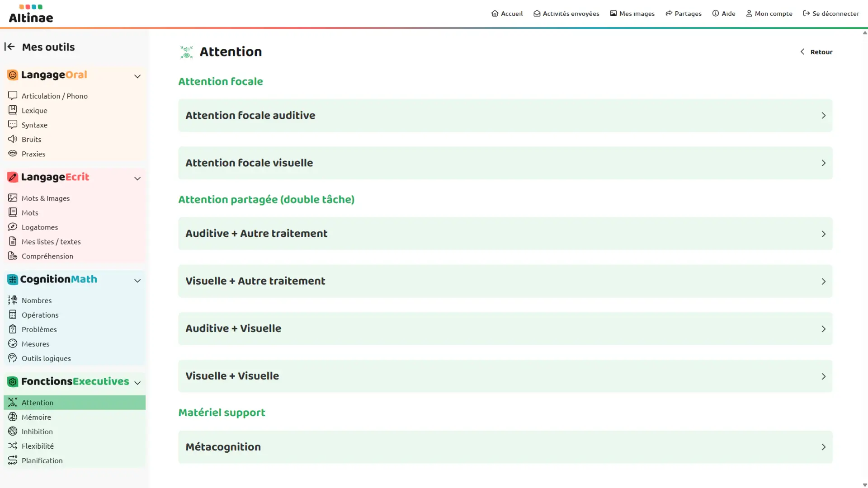The height and width of the screenshot is (488, 868).
Task: Click the Flexibilité shuffle icon
Action: (13, 446)
